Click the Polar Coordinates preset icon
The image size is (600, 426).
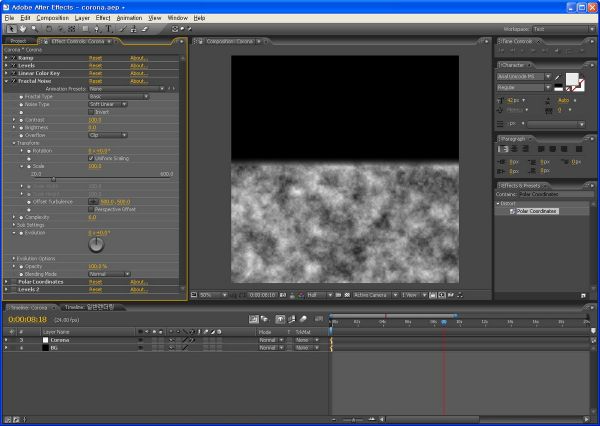point(512,211)
